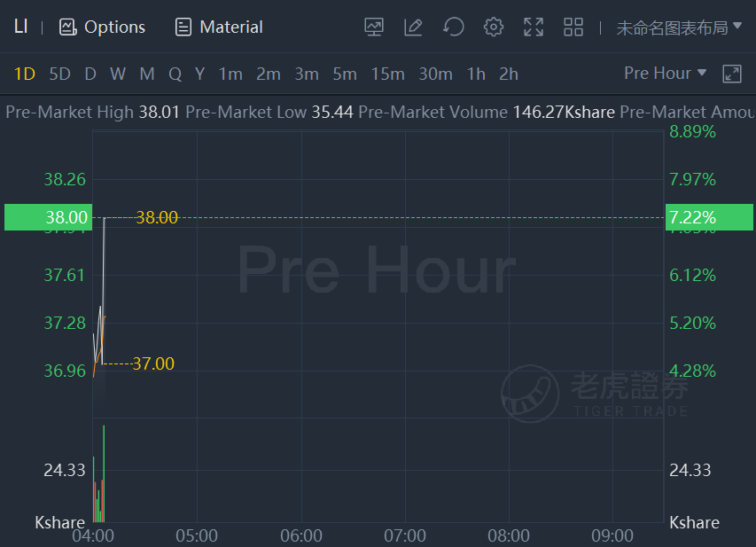Open the chart indicator icon
The height and width of the screenshot is (547, 756).
coord(374,27)
